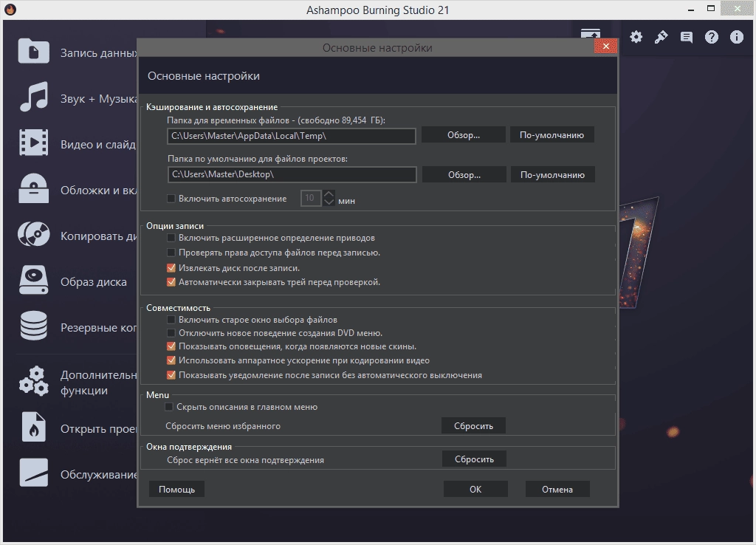The image size is (756, 545).
Task: Decrease autosave minutes with down arrow
Action: [x=329, y=202]
